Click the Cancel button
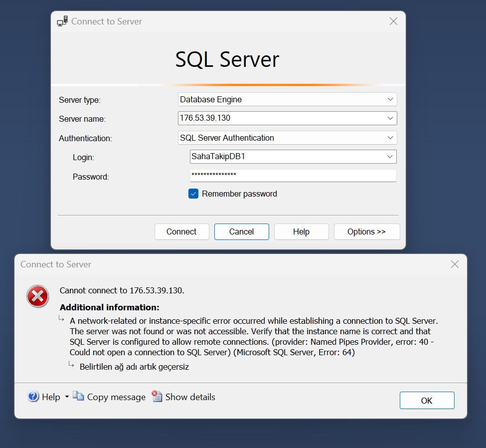The height and width of the screenshot is (448, 486). tap(241, 232)
